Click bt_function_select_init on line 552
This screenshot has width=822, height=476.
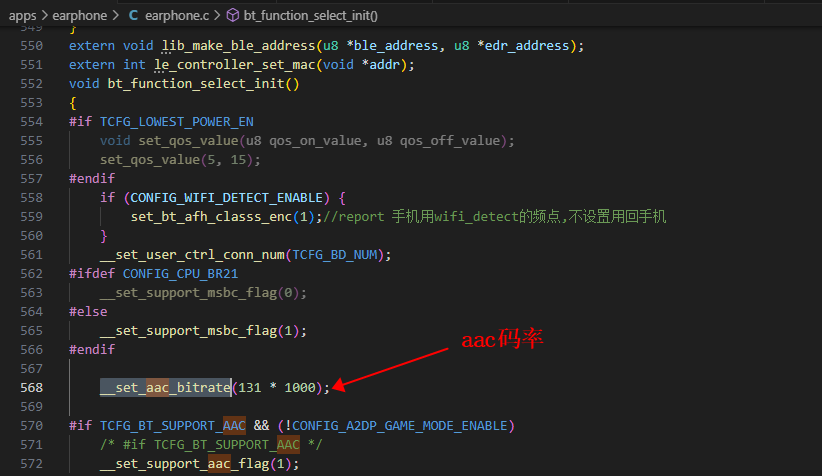[x=196, y=84]
